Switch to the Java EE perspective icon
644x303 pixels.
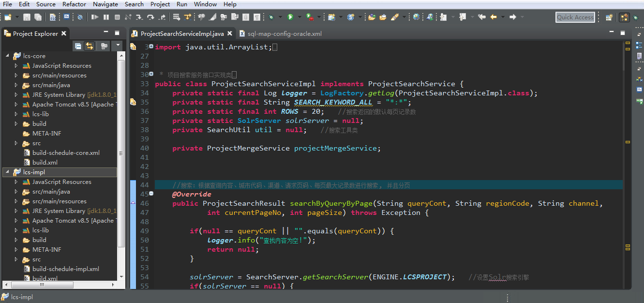tap(625, 17)
